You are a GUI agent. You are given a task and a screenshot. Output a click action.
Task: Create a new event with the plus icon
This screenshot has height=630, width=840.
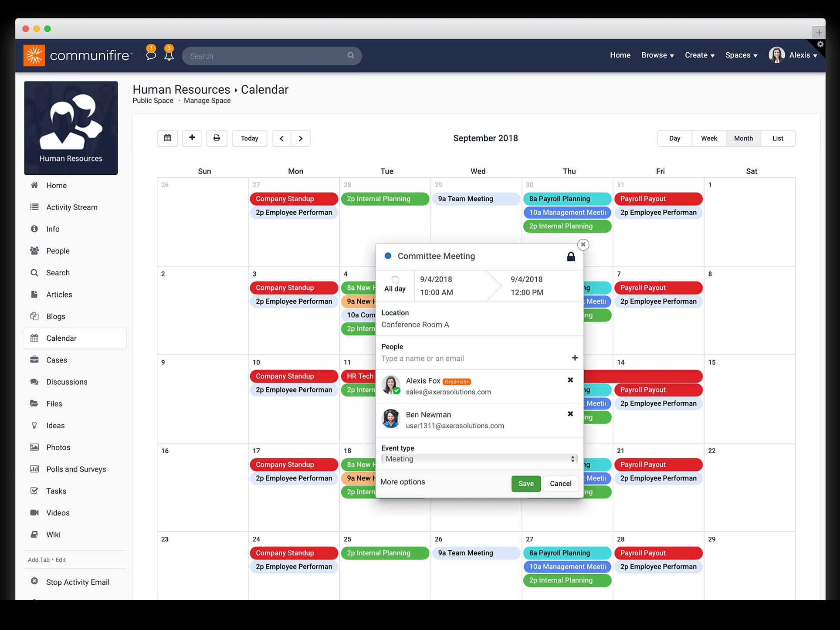pos(192,138)
